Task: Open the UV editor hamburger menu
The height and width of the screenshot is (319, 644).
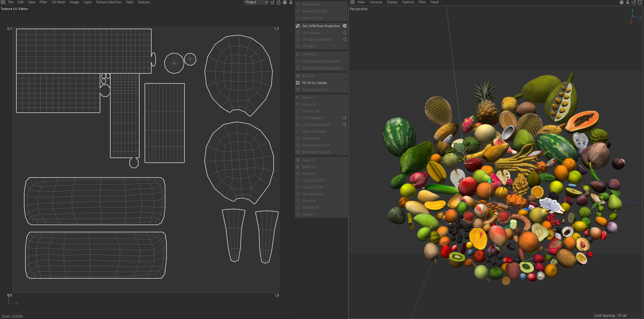Action: [x=3, y=2]
